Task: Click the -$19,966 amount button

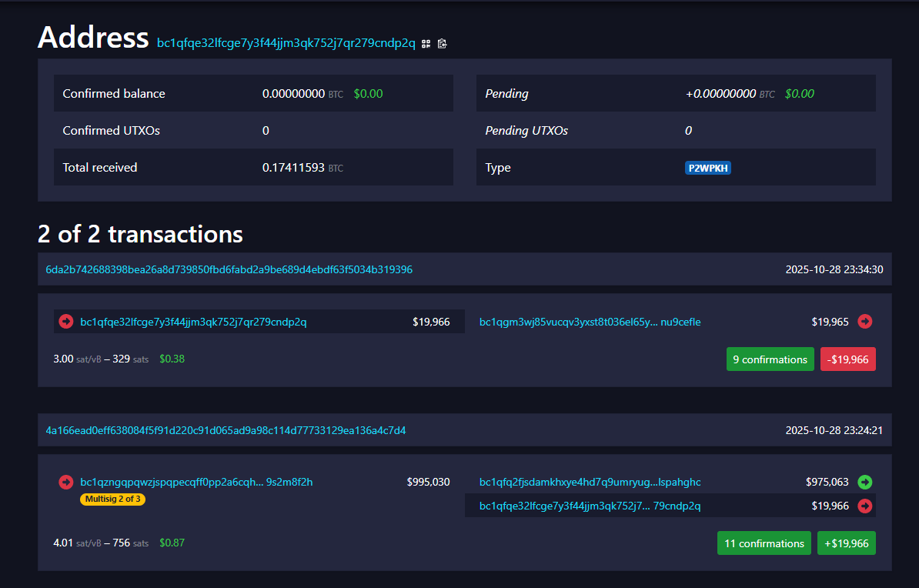Action: 848,359
